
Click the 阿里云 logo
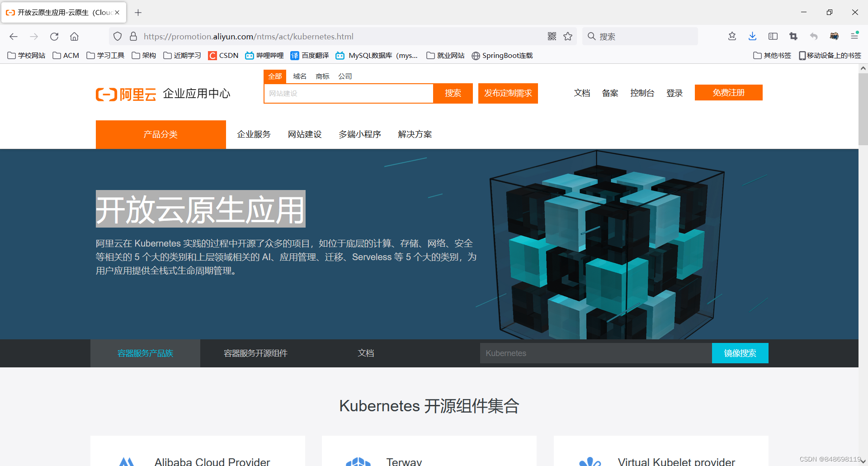(x=126, y=94)
